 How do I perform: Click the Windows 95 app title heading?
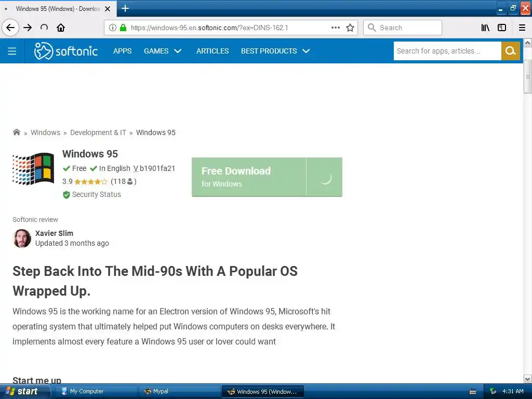tap(90, 154)
